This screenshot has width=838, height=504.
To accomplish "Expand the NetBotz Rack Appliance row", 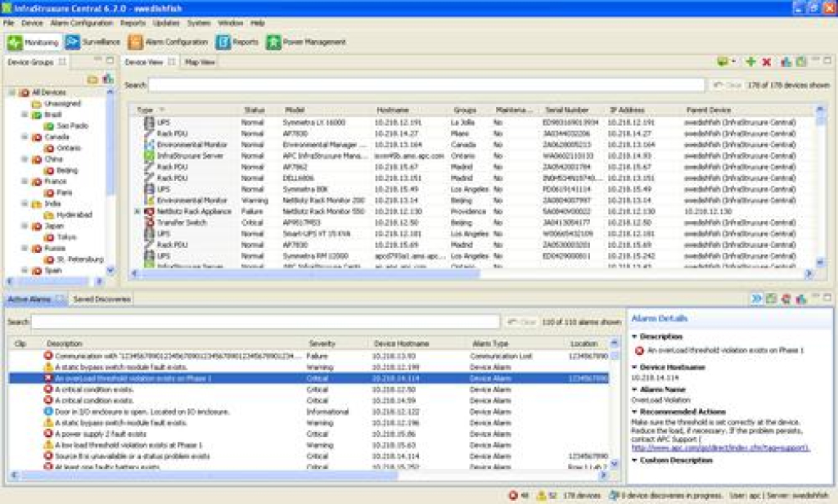I will pos(137,211).
